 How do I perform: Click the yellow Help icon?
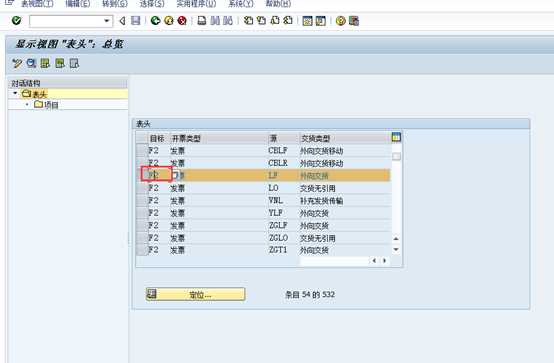coord(341,21)
